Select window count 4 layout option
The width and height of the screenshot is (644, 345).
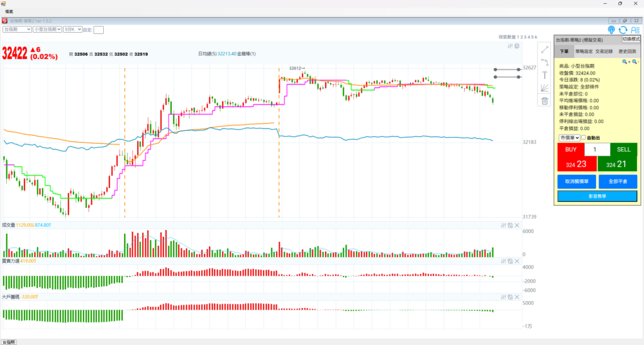(x=528, y=38)
